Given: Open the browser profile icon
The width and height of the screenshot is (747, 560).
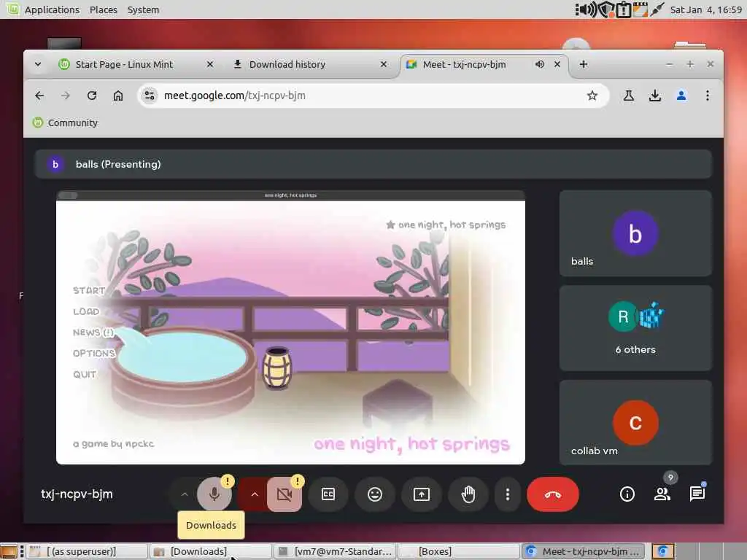Looking at the screenshot, I should [x=681, y=96].
